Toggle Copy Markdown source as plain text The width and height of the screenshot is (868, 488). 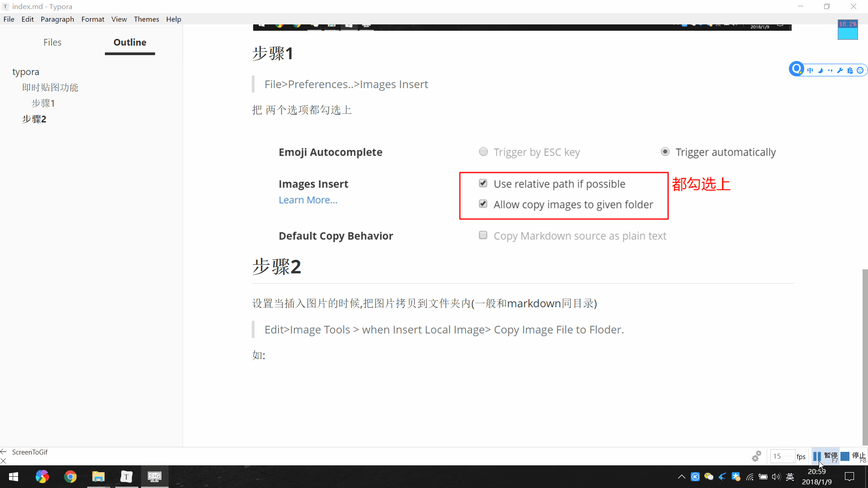pos(483,235)
